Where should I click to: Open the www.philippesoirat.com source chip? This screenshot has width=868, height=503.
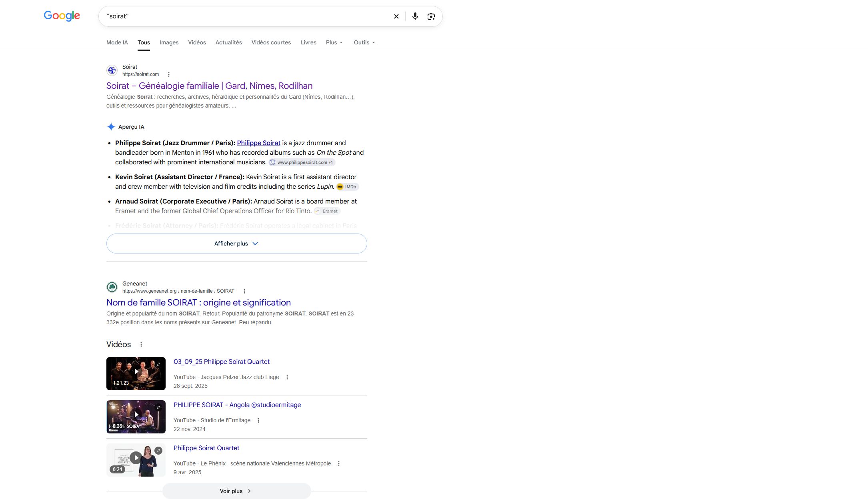[x=302, y=162]
